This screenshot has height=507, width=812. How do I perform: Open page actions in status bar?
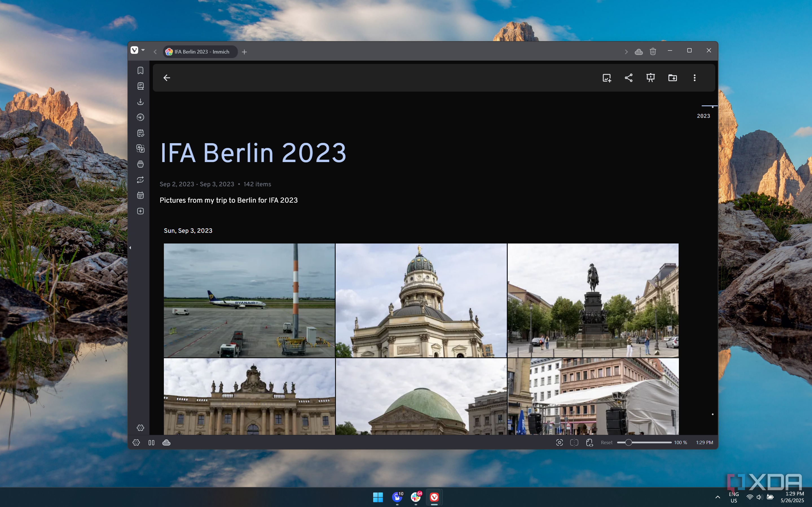coord(589,442)
